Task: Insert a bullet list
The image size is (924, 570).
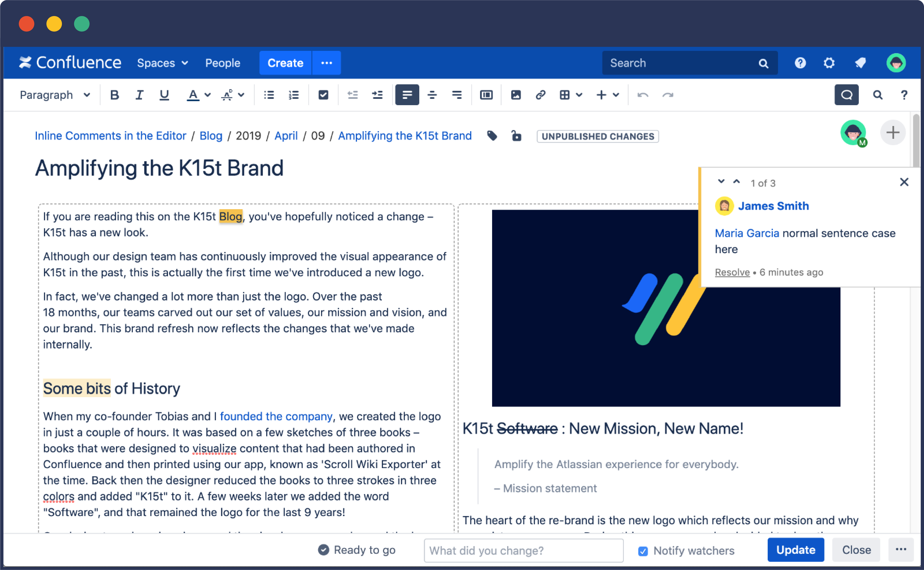Action: click(269, 95)
